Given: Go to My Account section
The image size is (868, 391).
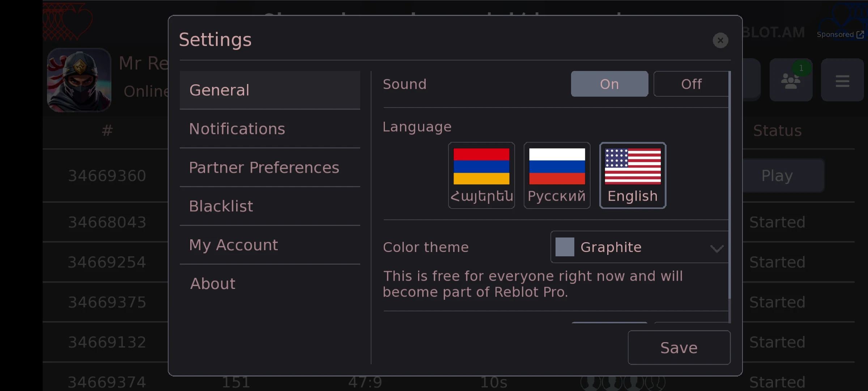Looking at the screenshot, I should [270, 245].
